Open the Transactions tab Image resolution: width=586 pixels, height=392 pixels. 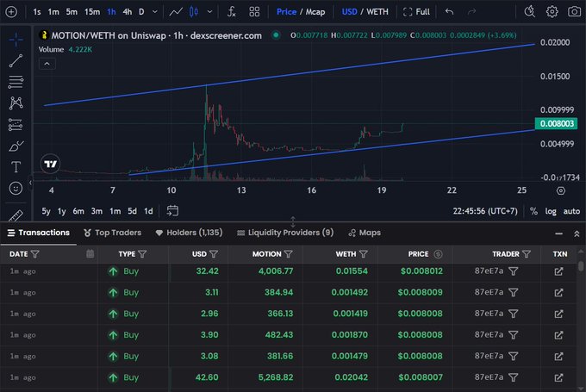click(x=39, y=233)
